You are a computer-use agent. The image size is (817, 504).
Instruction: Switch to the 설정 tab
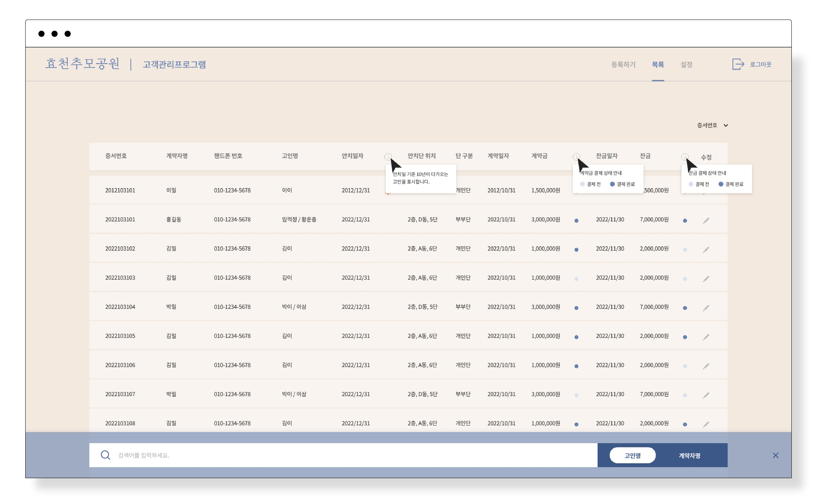click(x=686, y=64)
